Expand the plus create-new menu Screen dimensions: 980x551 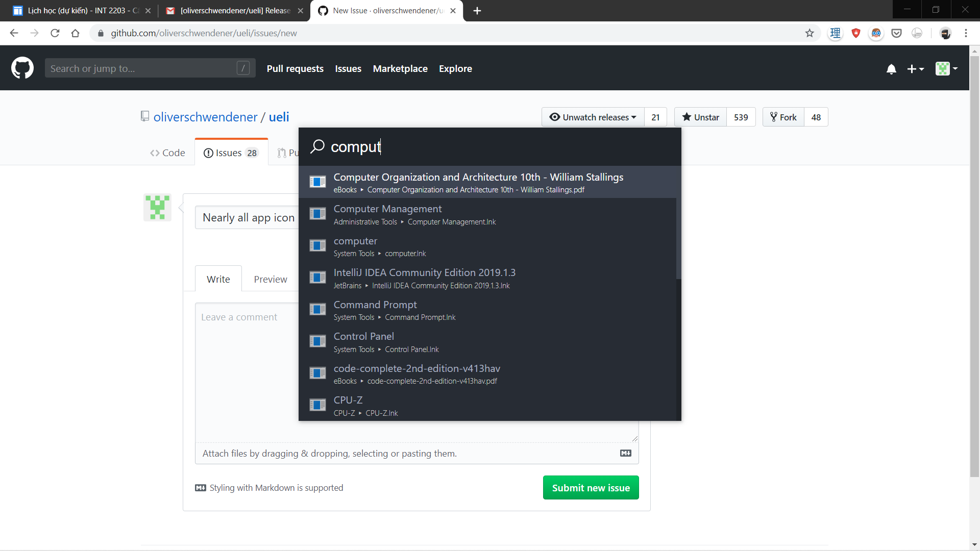tap(916, 69)
